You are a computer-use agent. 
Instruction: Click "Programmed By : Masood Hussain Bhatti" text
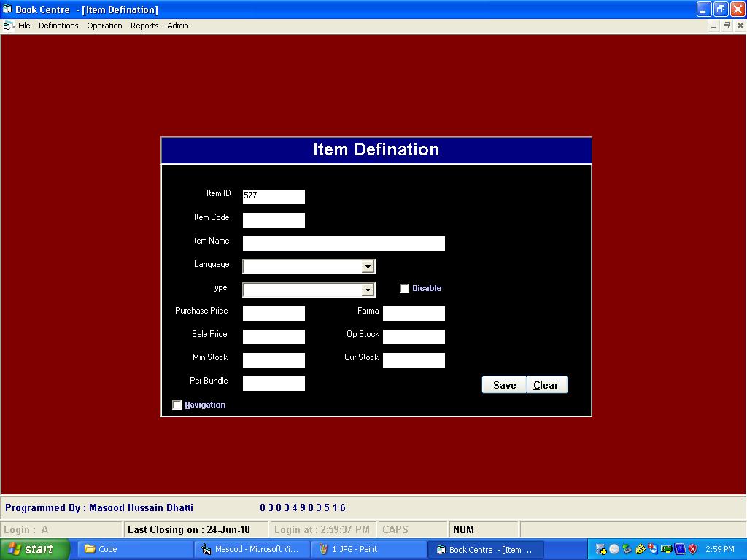99,507
